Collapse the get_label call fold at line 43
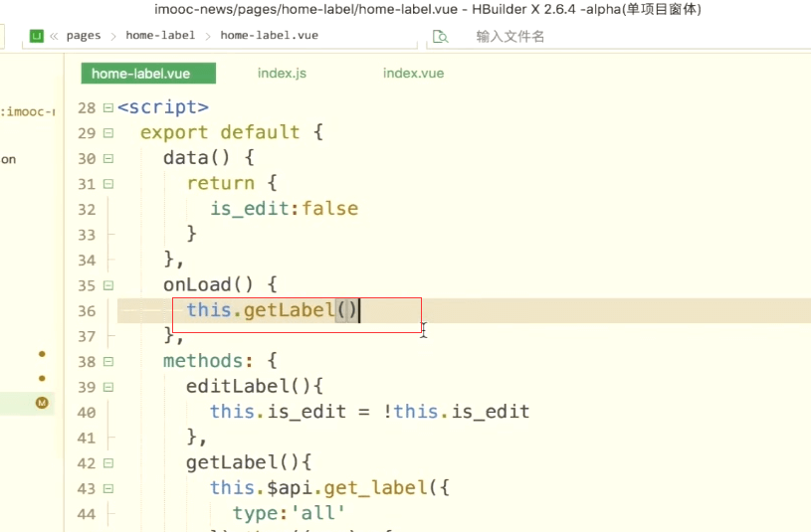811x532 pixels. pos(108,488)
